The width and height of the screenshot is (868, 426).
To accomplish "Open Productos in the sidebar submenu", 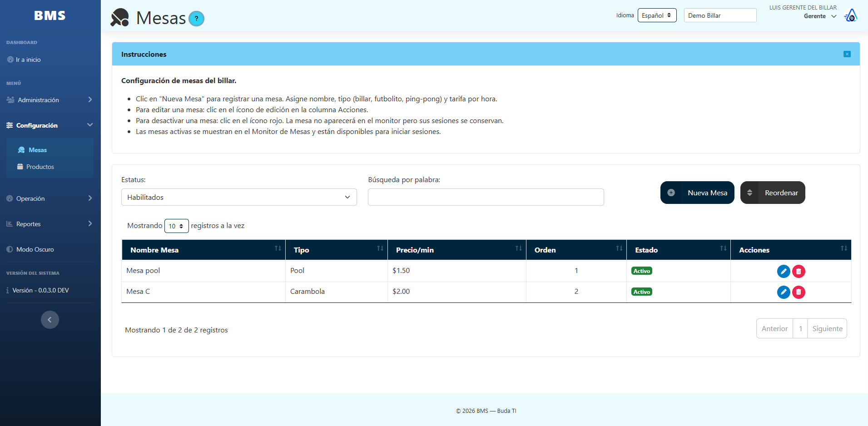I will coord(35,167).
